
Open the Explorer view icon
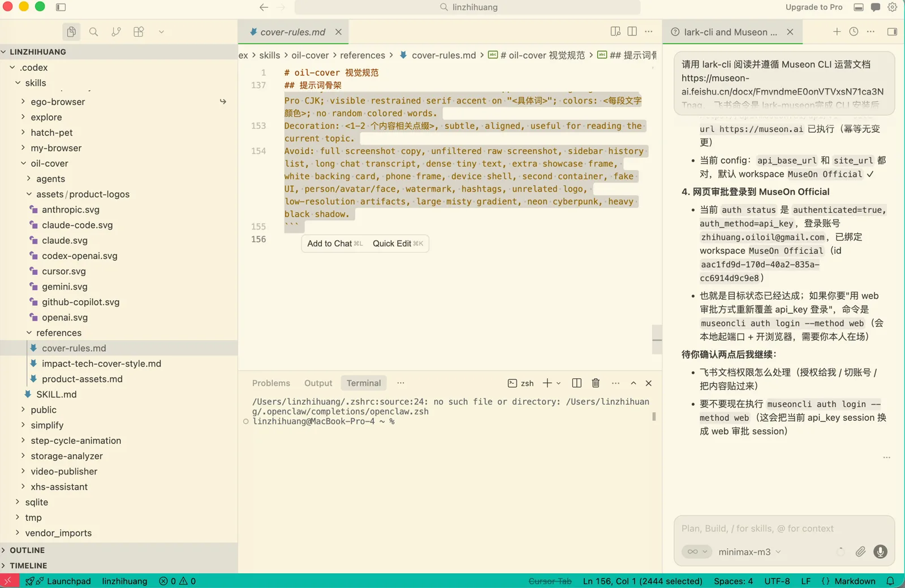pos(71,32)
